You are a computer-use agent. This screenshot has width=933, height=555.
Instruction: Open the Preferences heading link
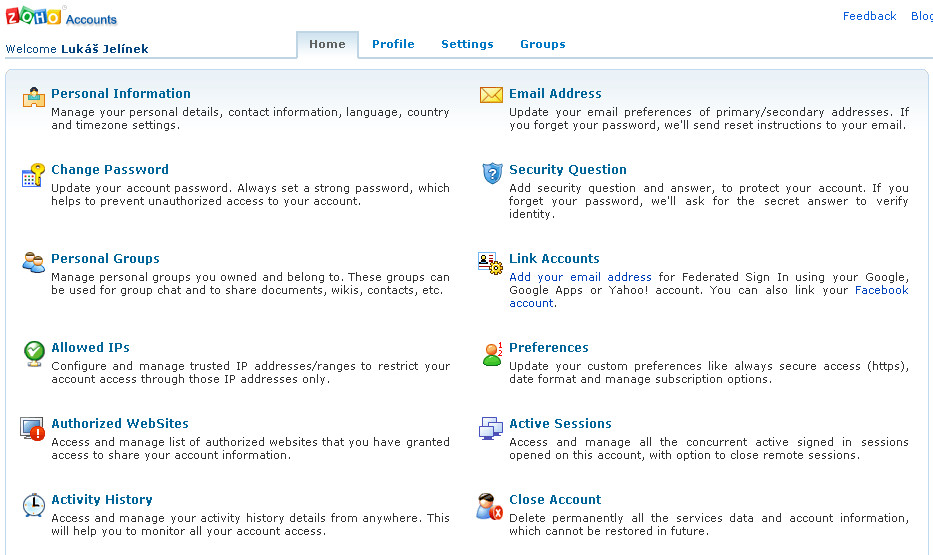point(548,348)
